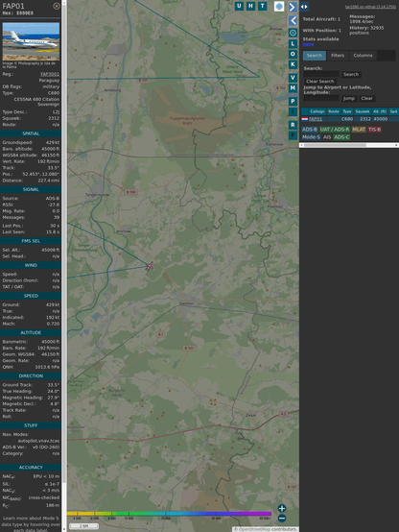Click the Mode-S legend label
399x532 pixels.
coord(311,137)
